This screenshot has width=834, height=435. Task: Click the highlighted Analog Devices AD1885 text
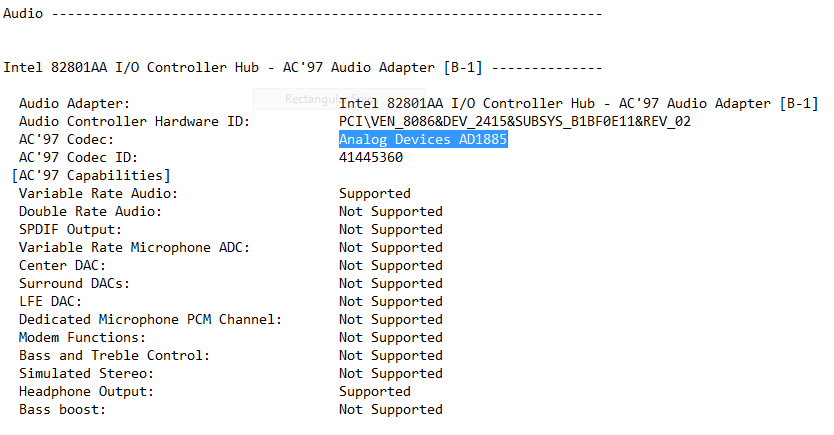pos(423,140)
